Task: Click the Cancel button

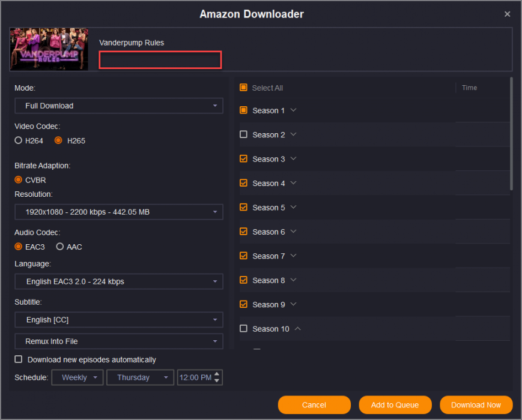Action: pyautogui.click(x=314, y=405)
